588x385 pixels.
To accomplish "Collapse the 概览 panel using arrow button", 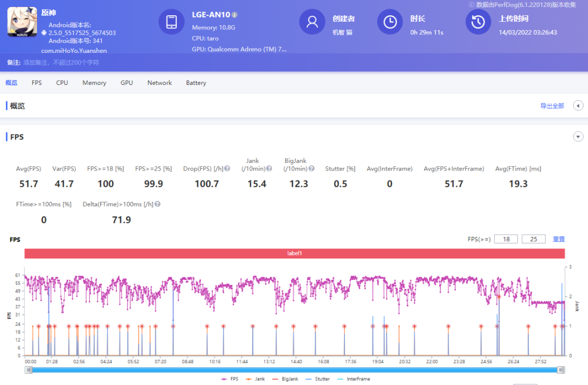I will (x=578, y=106).
